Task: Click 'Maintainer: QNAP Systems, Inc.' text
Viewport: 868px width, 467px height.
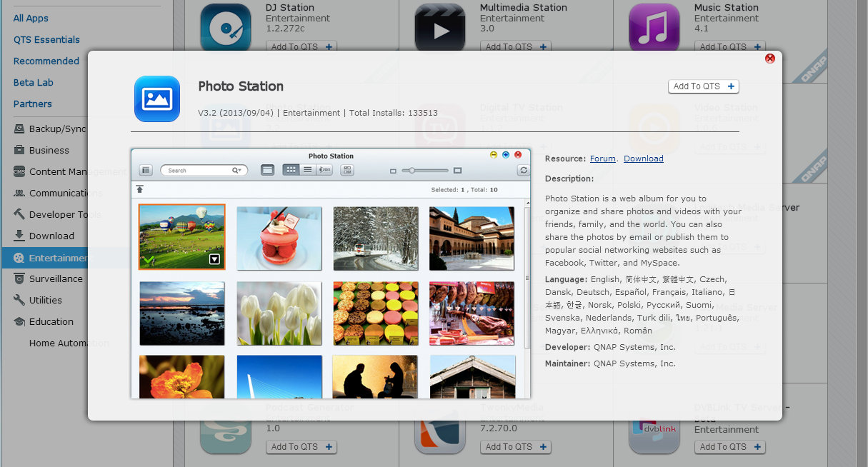Action: pos(610,363)
